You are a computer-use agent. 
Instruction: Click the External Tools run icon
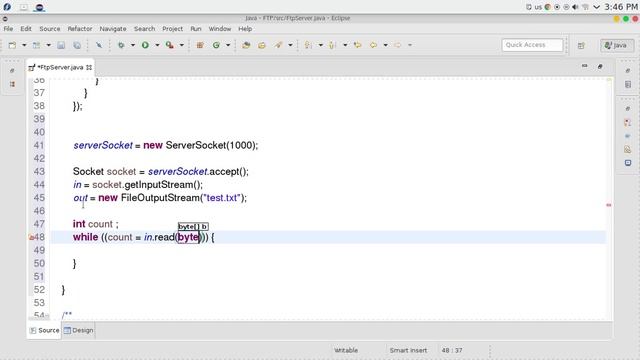(170, 45)
